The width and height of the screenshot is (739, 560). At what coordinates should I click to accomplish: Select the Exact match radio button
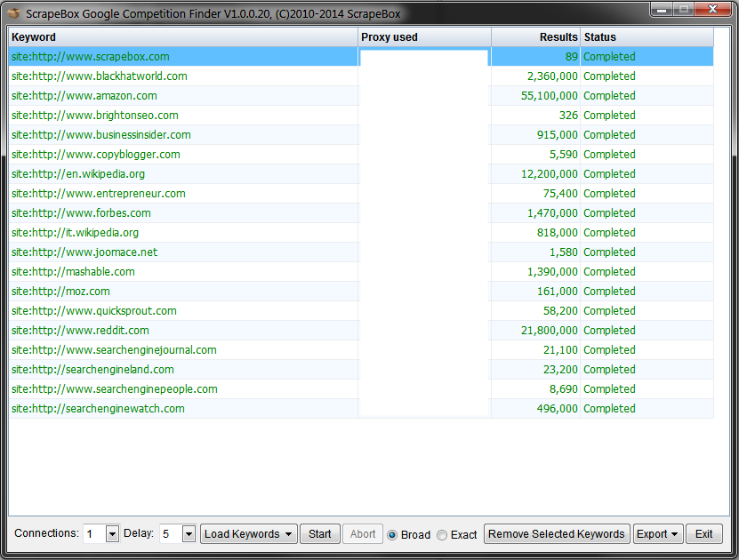click(442, 535)
